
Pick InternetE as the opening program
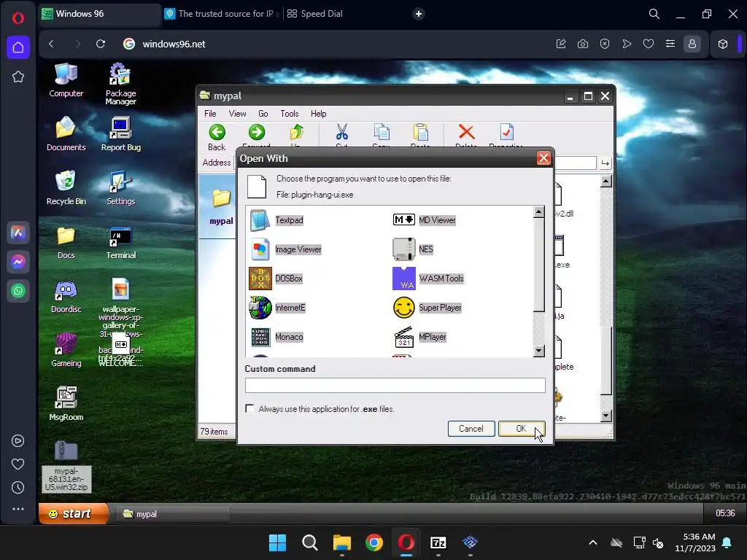[x=277, y=308]
